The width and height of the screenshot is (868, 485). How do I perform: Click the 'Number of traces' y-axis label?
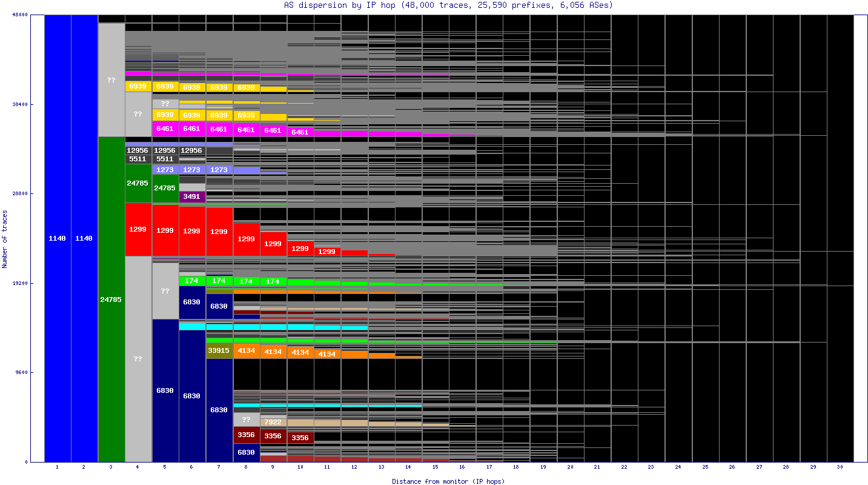coord(5,239)
